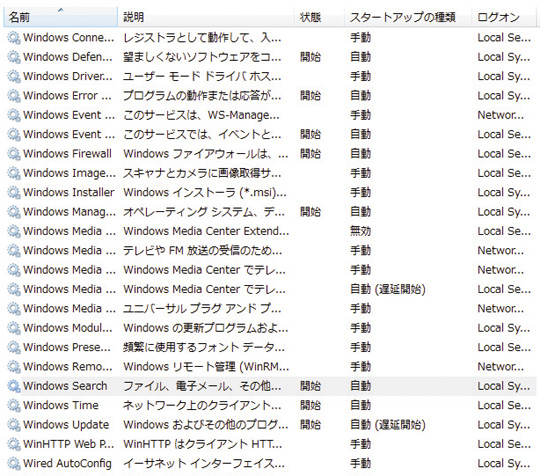
Task: Click the gear icon beside WinHTTP Web Proxy
Action: pos(14,444)
